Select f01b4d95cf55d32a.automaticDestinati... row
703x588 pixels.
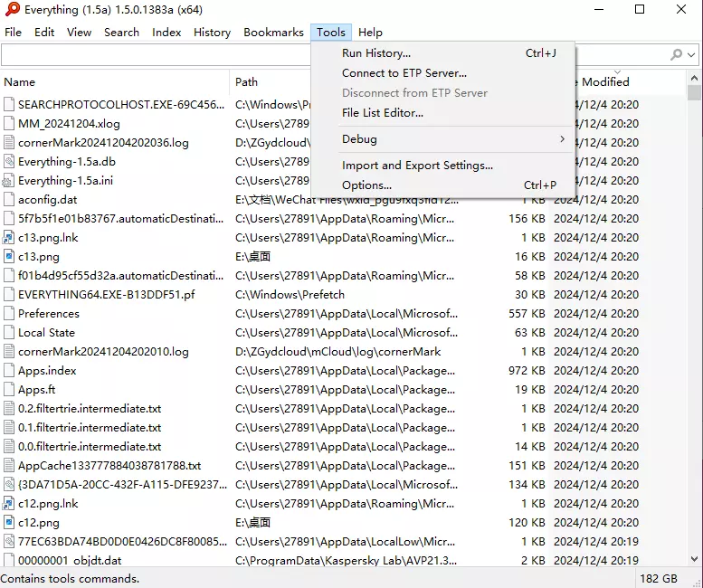pos(120,276)
